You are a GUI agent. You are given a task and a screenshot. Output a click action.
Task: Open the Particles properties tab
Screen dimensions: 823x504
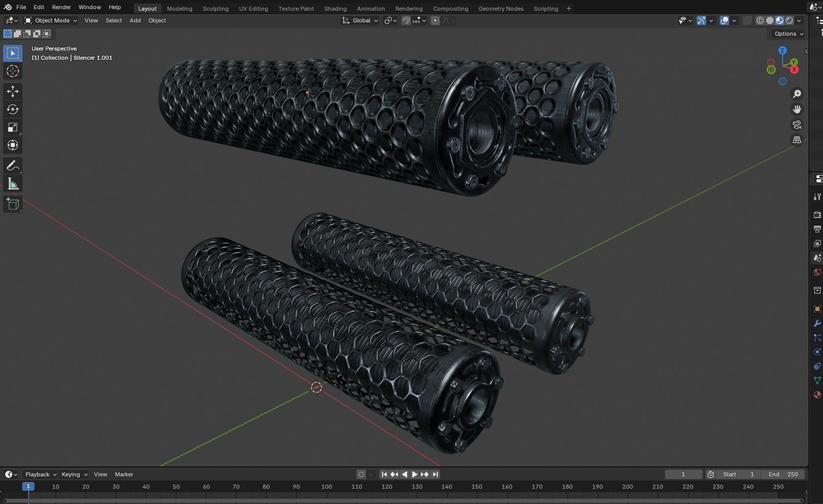click(817, 338)
